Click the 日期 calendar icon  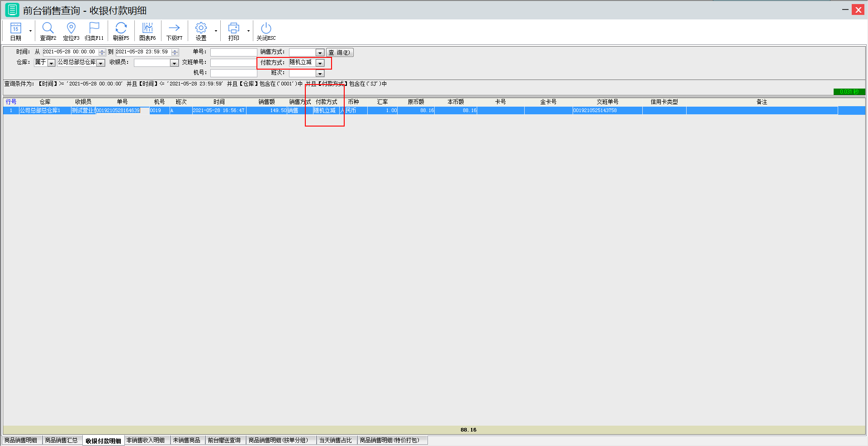tap(16, 28)
